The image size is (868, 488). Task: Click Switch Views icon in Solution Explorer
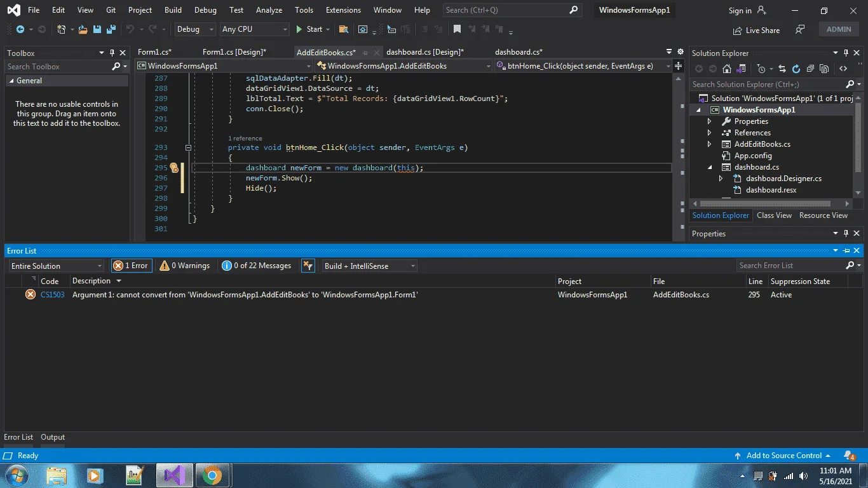coord(742,69)
